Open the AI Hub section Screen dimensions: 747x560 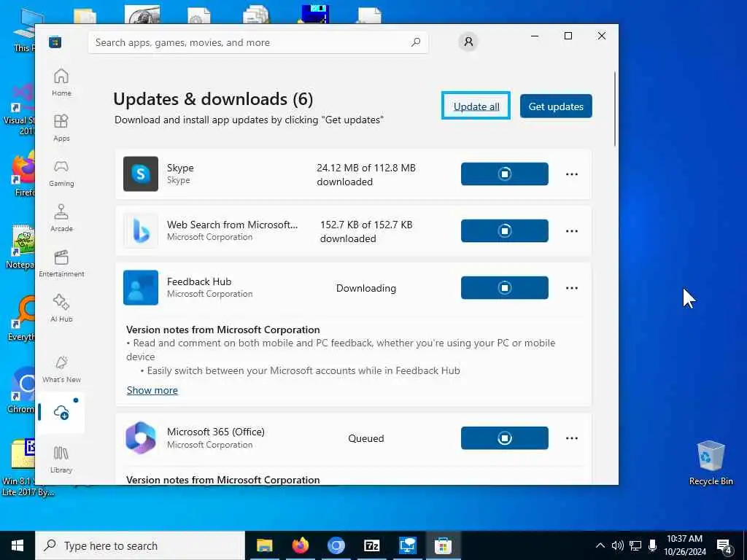(x=61, y=308)
